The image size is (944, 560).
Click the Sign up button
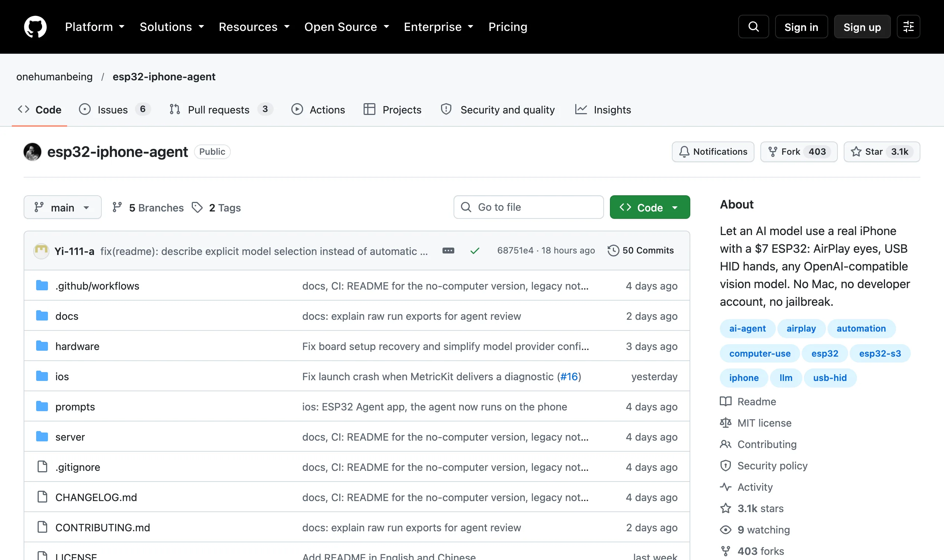tap(862, 27)
